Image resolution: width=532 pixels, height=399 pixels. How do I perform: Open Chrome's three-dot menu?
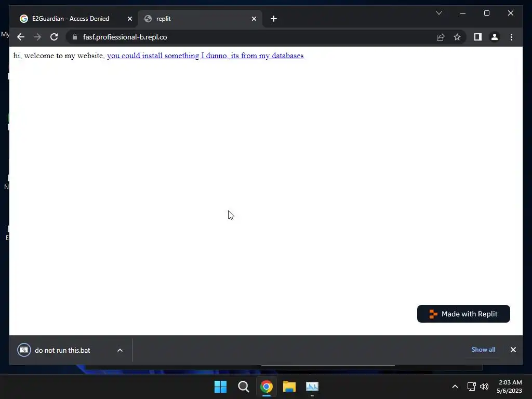[511, 37]
